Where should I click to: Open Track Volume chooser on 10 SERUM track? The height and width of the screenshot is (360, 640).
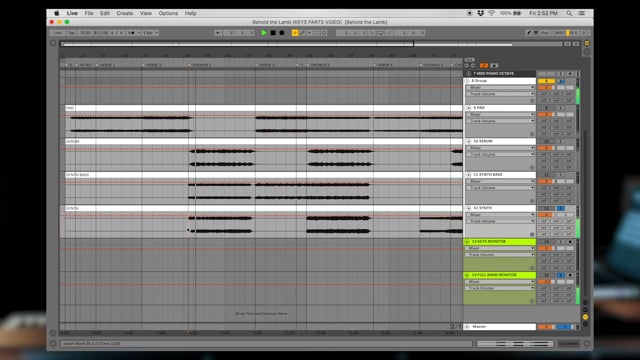(x=500, y=154)
